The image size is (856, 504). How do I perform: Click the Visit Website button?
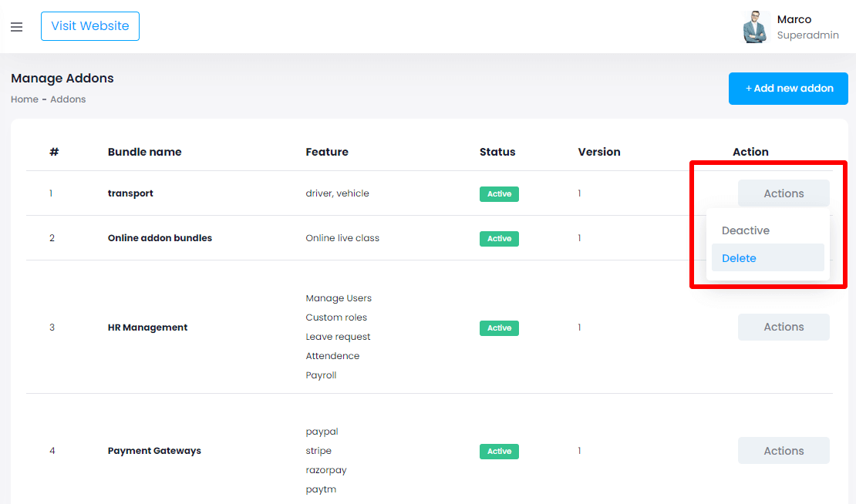pos(90,26)
